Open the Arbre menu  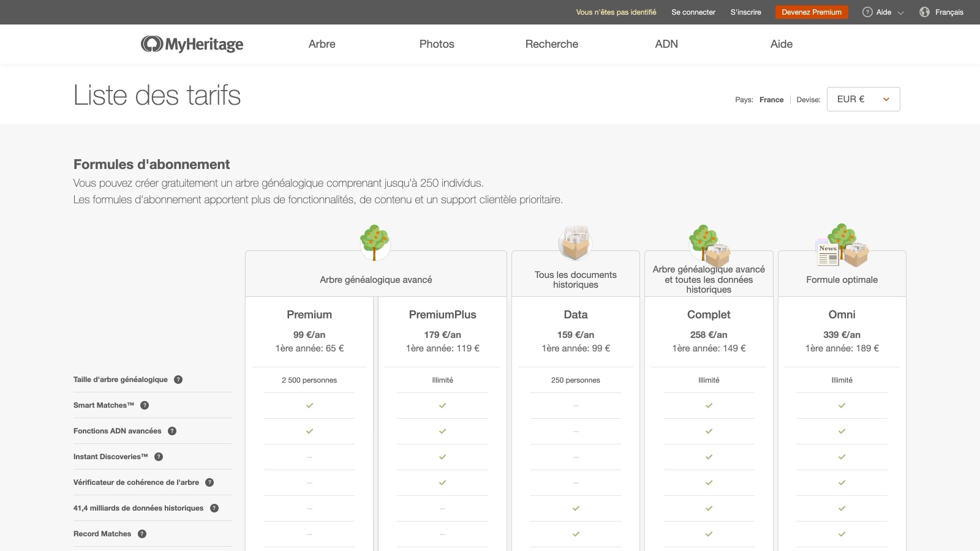point(322,44)
